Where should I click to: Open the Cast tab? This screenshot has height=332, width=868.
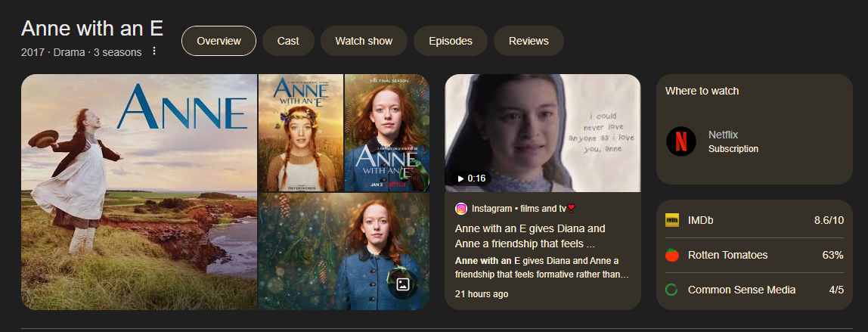pyautogui.click(x=288, y=41)
